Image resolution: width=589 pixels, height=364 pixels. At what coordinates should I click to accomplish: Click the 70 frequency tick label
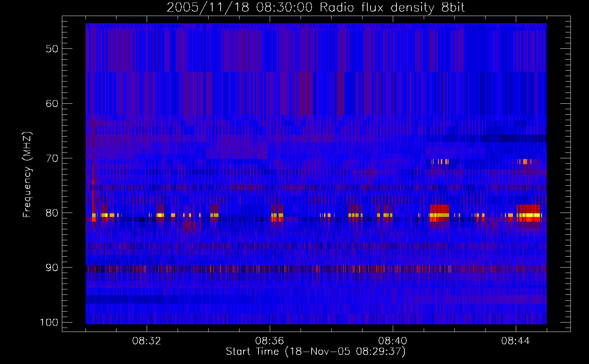coord(52,158)
